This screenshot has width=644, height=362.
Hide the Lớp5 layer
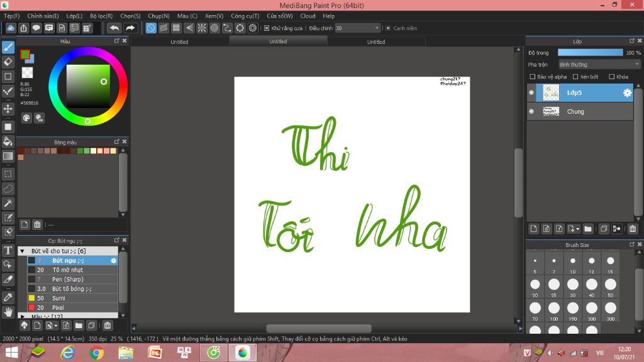(531, 93)
